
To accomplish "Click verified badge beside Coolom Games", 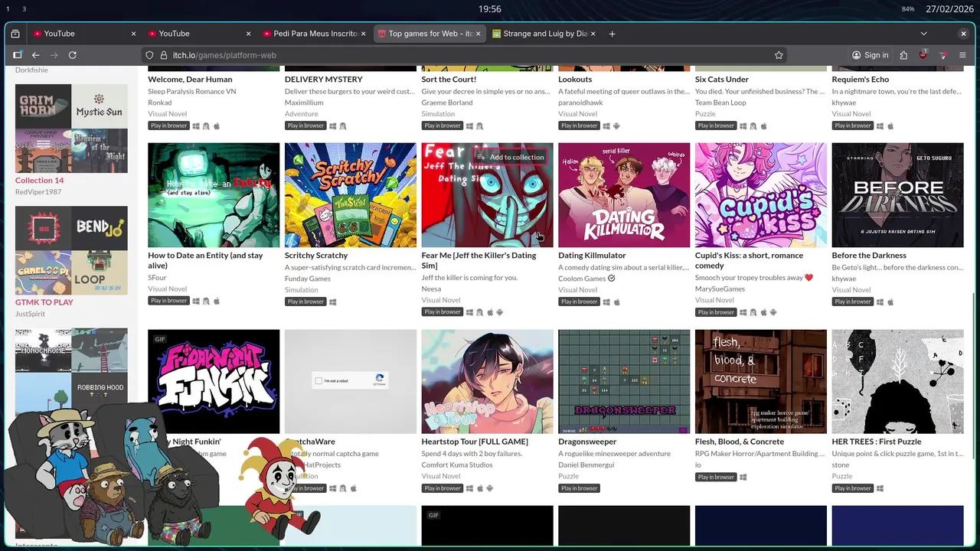I will [x=611, y=278].
